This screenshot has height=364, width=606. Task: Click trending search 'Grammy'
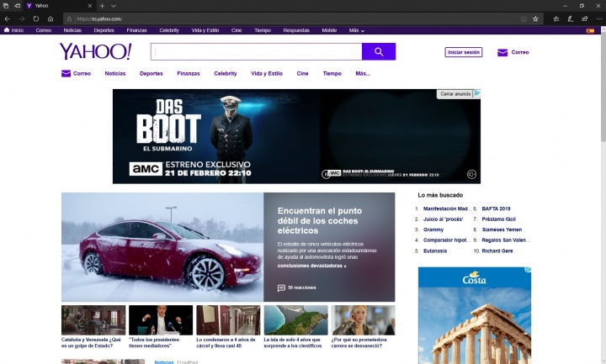(x=433, y=229)
